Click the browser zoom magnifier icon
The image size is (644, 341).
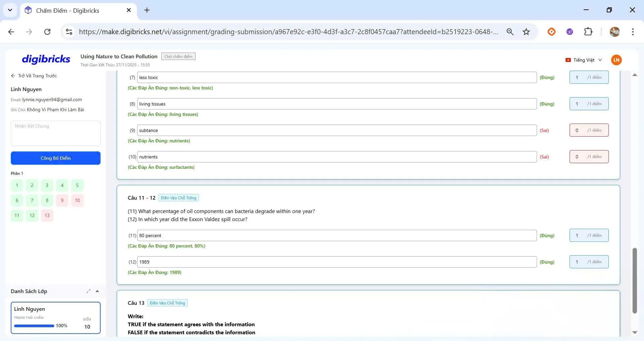pyautogui.click(x=510, y=32)
